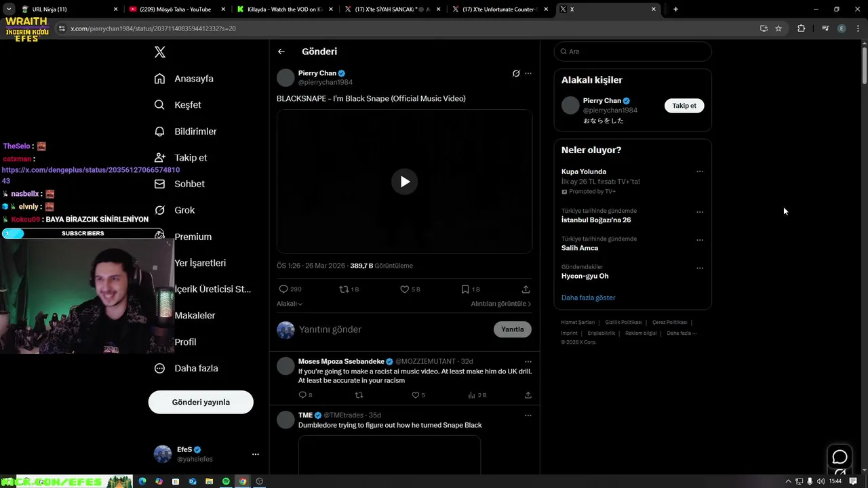Open Bildirimler notifications

185,131
